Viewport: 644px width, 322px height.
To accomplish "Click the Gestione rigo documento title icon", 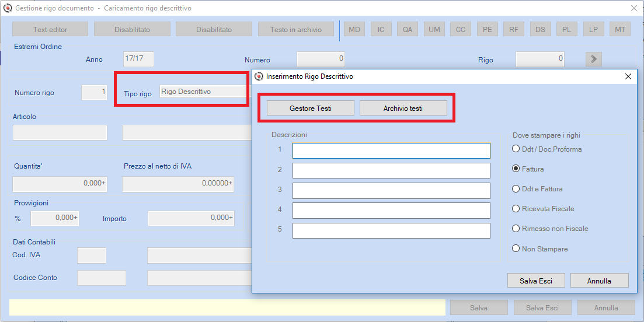I will pos(8,8).
